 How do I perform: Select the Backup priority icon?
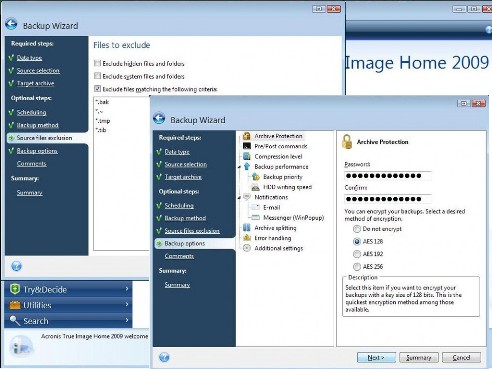click(x=256, y=177)
